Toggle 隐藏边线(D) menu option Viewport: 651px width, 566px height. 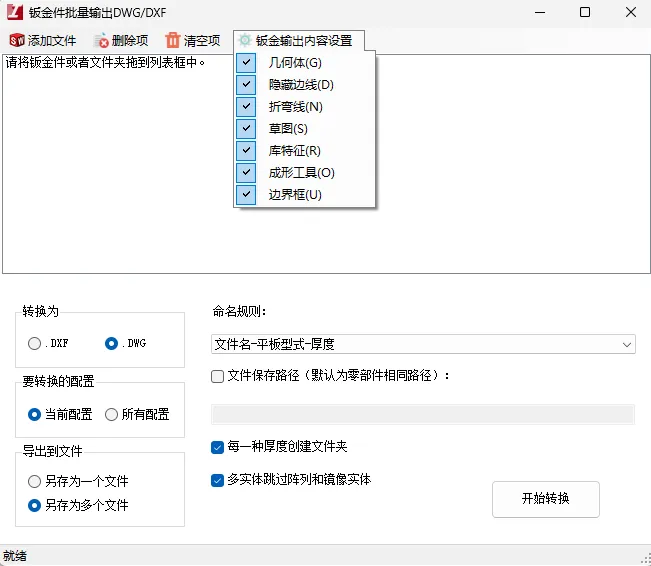(x=305, y=85)
